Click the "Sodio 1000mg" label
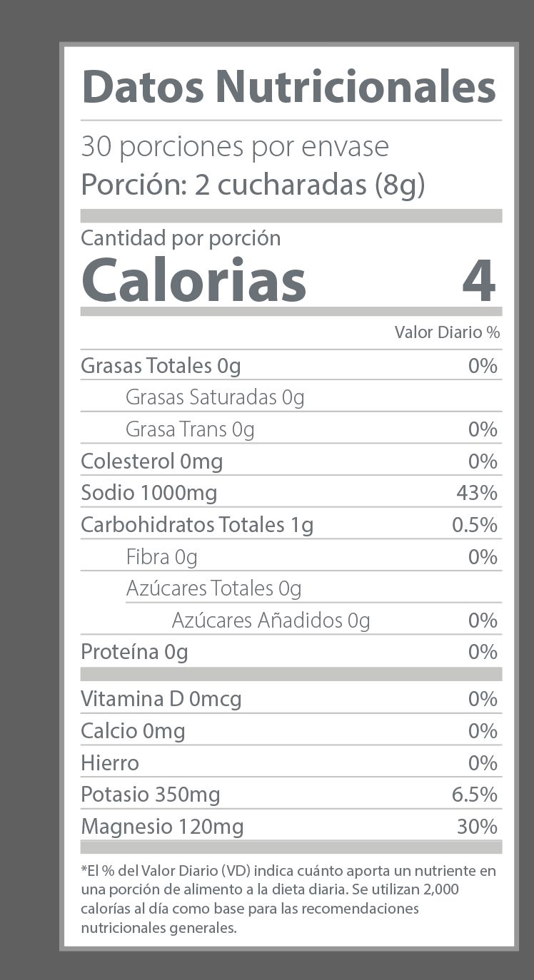 148,493
